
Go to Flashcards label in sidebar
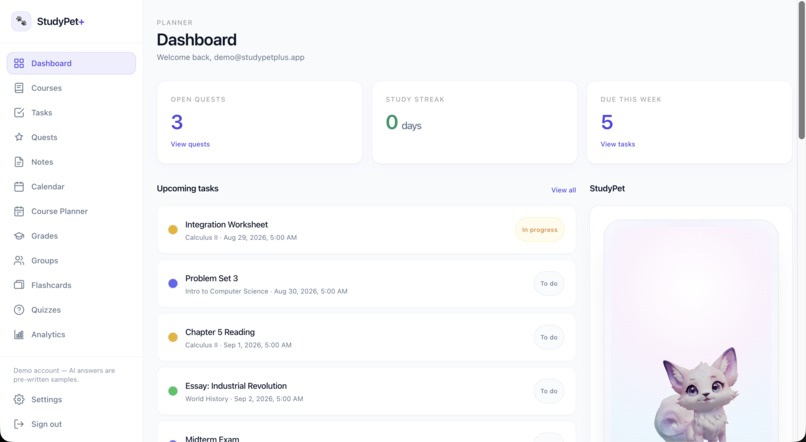click(x=51, y=285)
